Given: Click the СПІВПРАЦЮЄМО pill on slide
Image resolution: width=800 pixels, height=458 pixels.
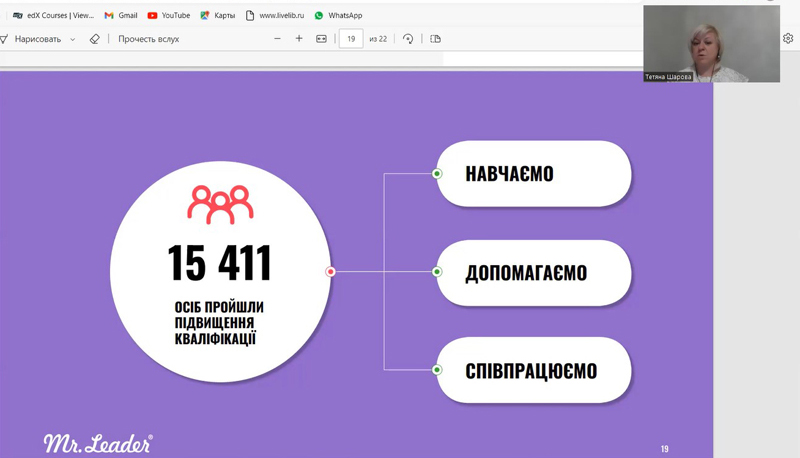Looking at the screenshot, I should point(534,371).
